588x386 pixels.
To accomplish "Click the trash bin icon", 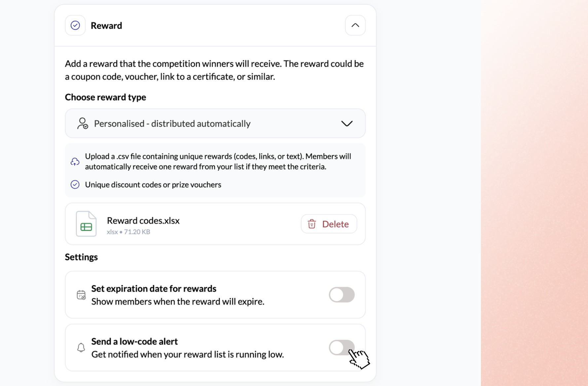I will coord(312,224).
